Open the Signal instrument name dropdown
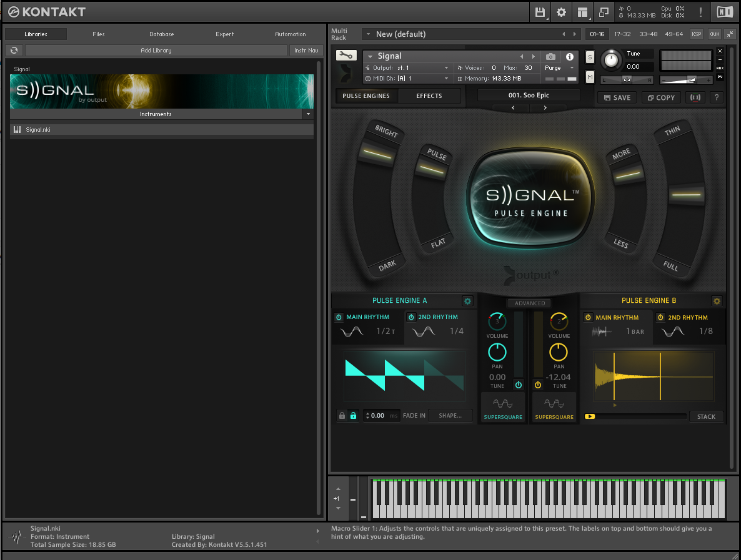The width and height of the screenshot is (741, 560). pos(370,56)
